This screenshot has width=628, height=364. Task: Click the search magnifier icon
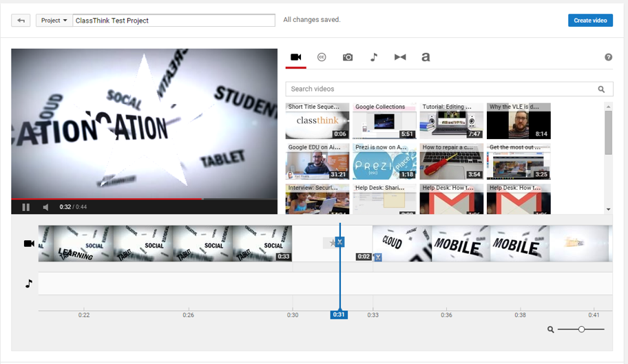pos(601,89)
